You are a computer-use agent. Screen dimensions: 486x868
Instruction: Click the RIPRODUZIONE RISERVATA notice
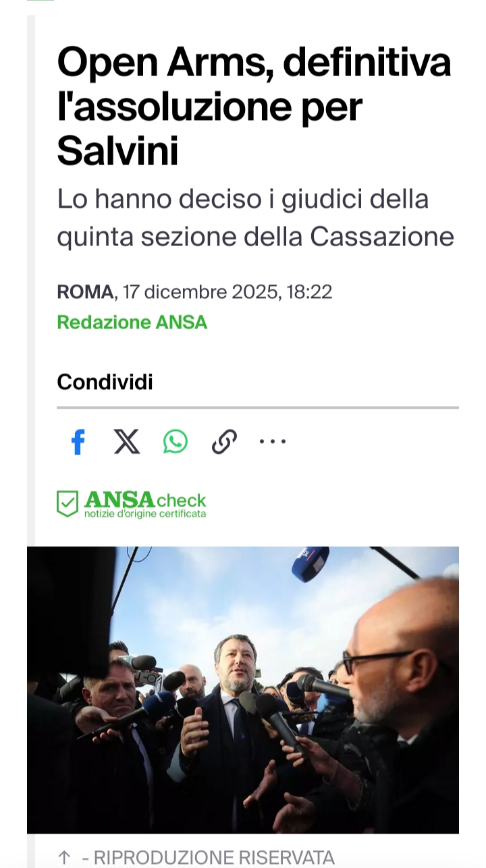tap(208, 858)
